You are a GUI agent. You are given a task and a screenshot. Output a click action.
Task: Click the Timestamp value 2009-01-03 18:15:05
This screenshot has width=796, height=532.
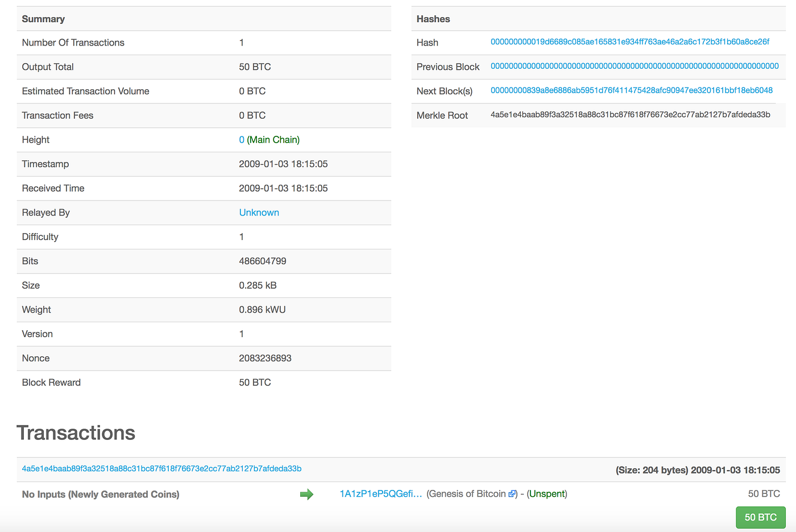pyautogui.click(x=283, y=164)
